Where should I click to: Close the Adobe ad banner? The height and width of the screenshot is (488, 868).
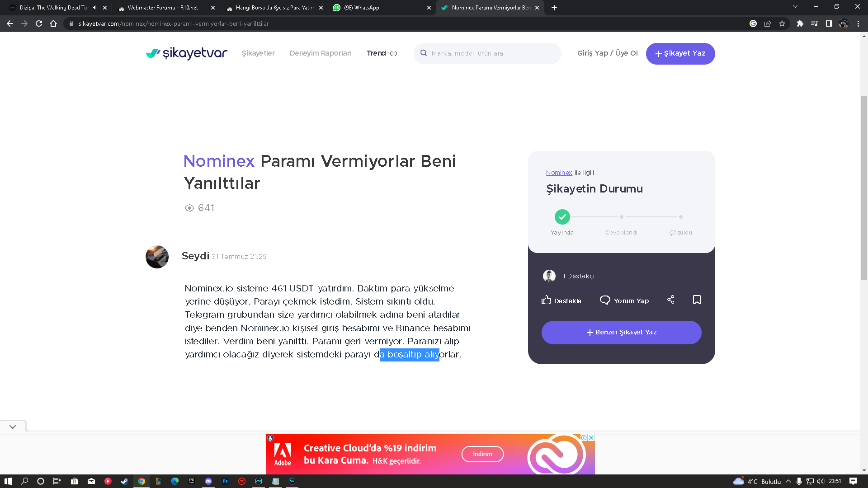click(591, 437)
